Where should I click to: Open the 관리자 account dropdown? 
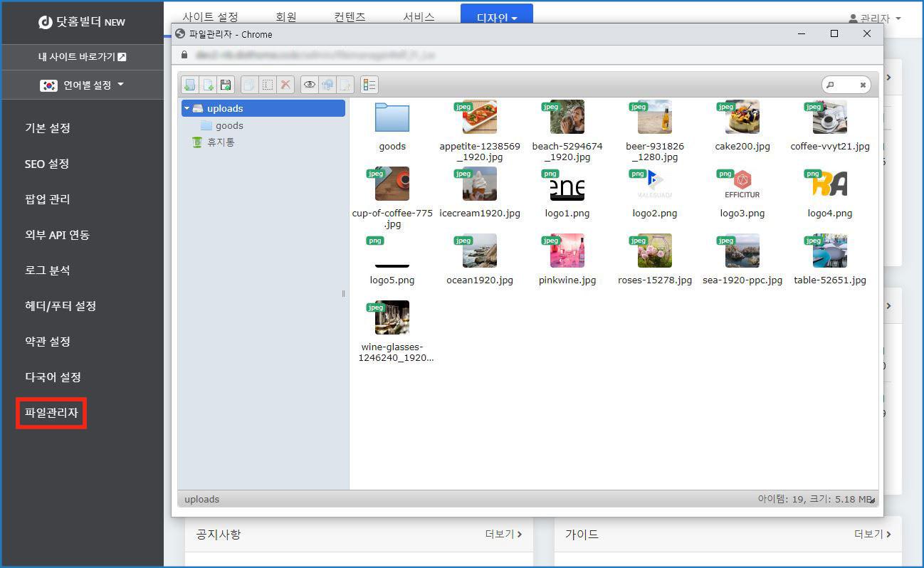point(875,19)
